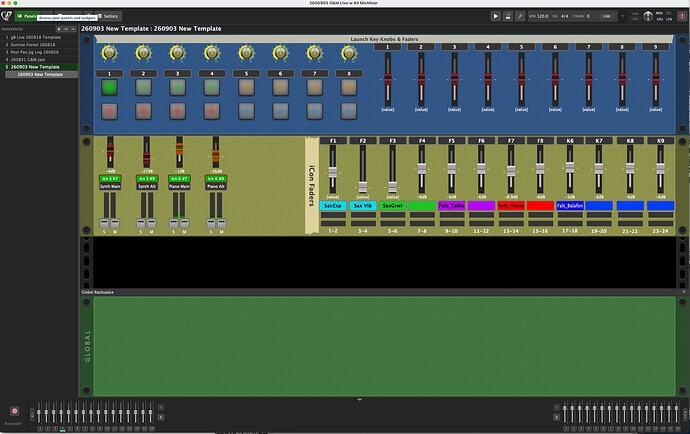Select the 260903 New Template variation row

[x=41, y=74]
